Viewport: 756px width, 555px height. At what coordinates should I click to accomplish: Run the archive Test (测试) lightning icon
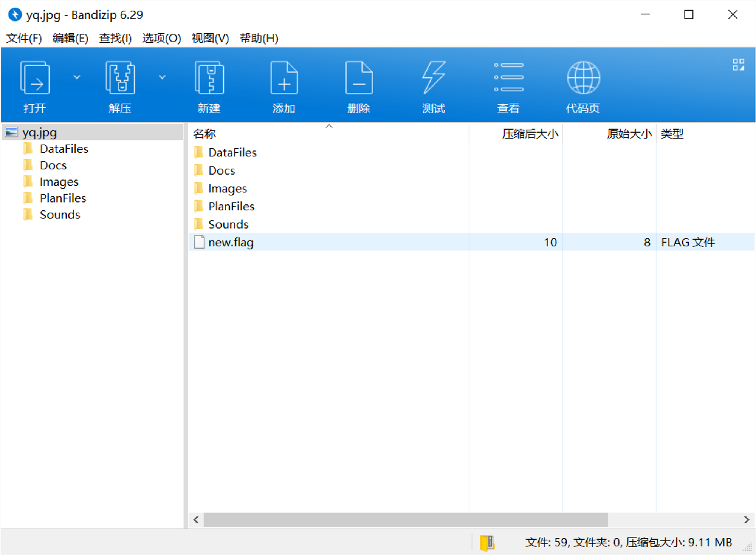click(434, 78)
